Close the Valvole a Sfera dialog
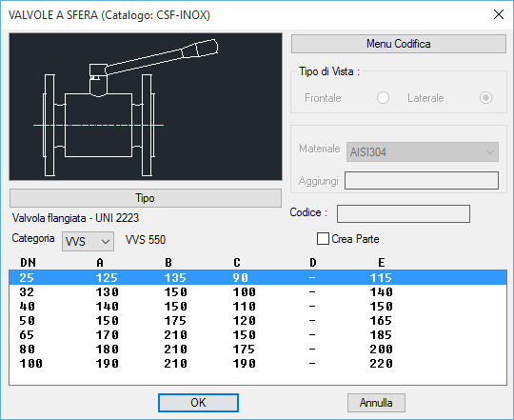Image resolution: width=514 pixels, height=420 pixels. pos(499,14)
